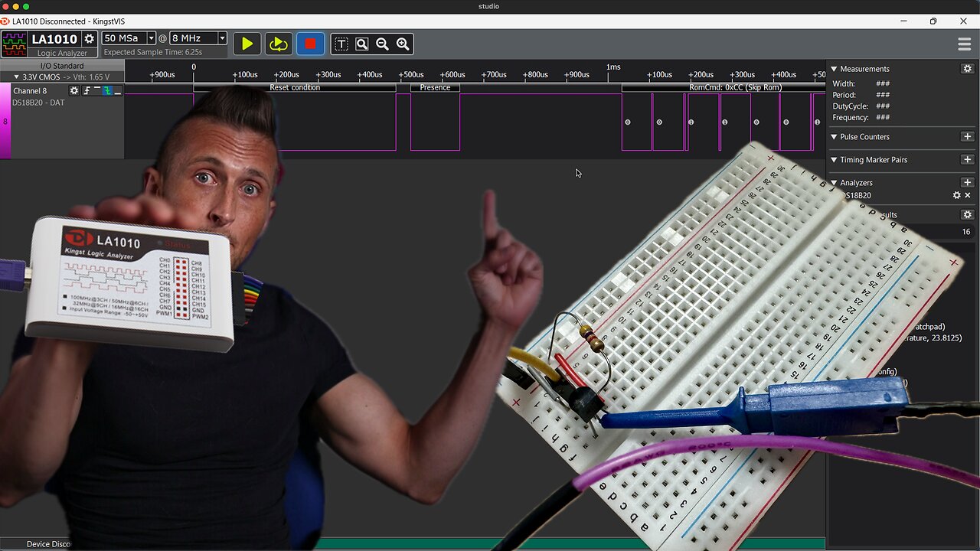
Task: Collapse the Pulse Counters section
Action: 834,137
